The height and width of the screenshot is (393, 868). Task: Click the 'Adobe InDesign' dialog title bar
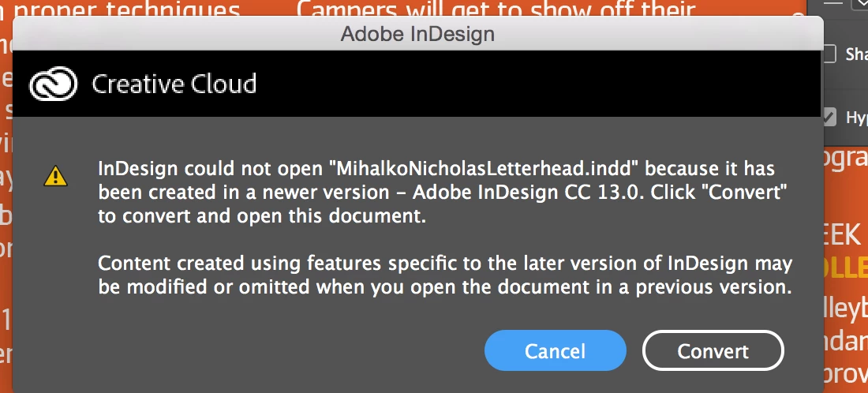pos(418,34)
